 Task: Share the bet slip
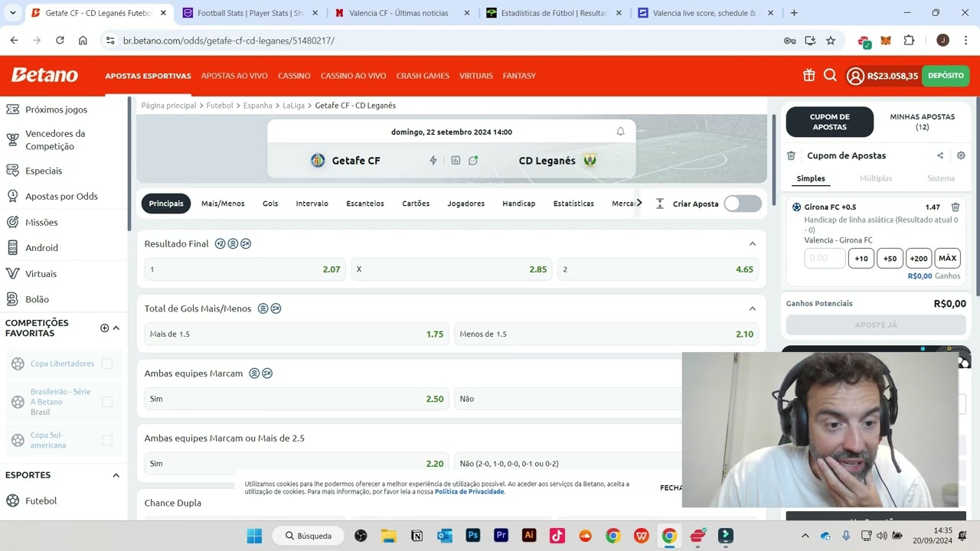tap(940, 155)
